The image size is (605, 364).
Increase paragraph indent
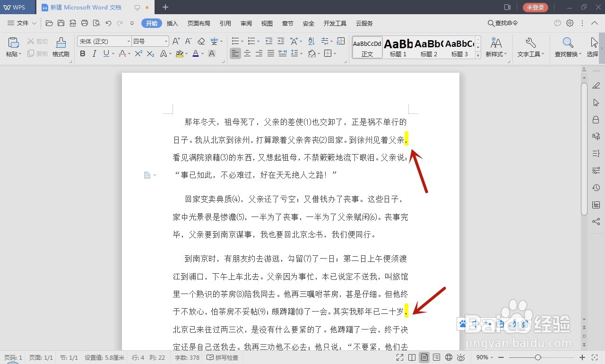coord(281,42)
